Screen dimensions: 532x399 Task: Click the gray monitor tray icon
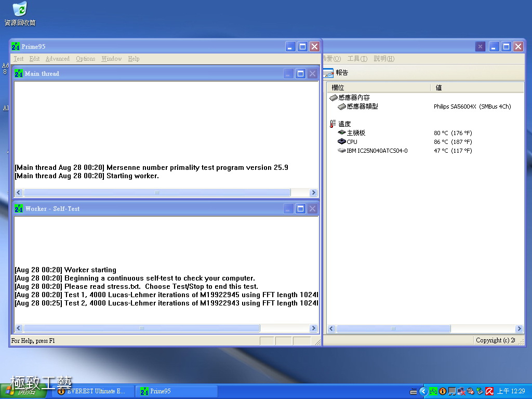[x=452, y=391]
